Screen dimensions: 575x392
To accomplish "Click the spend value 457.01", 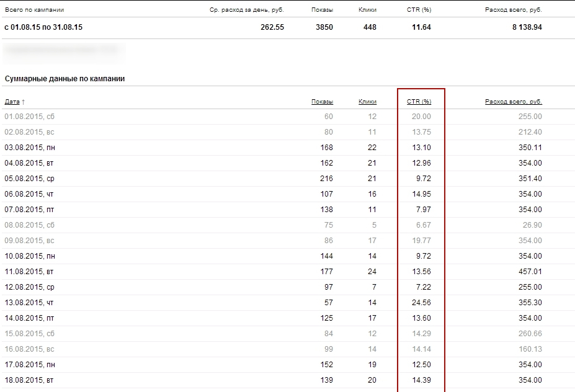I will pyautogui.click(x=530, y=271).
